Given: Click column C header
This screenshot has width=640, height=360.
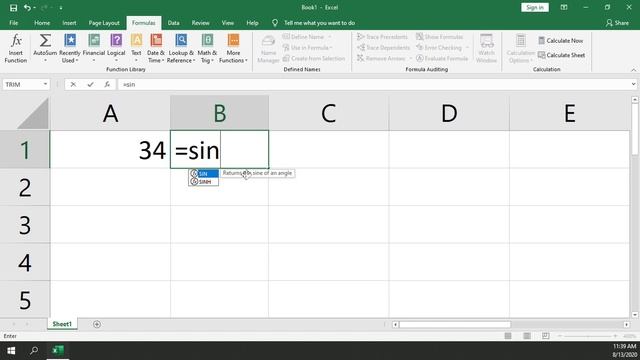Looking at the screenshot, I should tap(329, 113).
